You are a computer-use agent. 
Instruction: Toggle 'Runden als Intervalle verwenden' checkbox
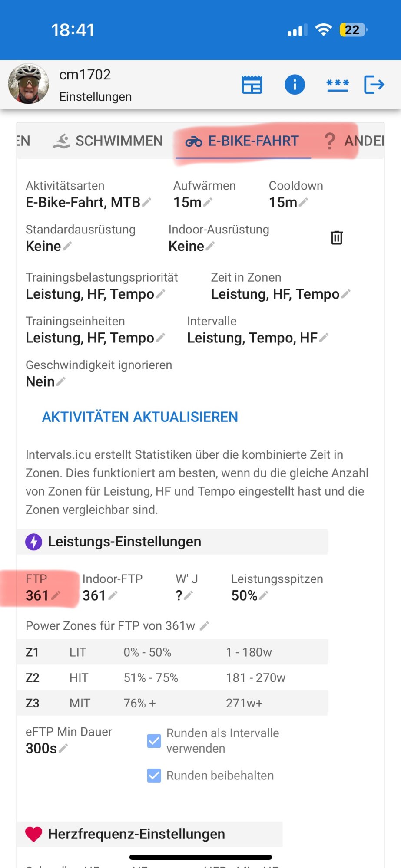154,741
